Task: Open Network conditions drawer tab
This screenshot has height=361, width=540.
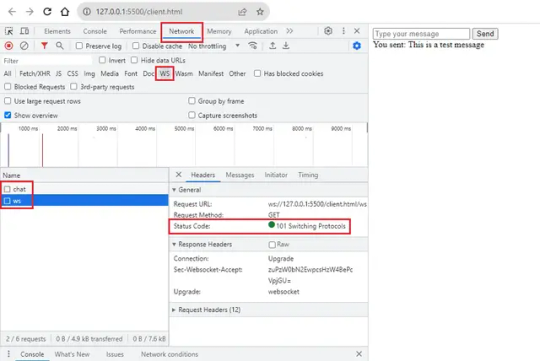Action: click(169, 354)
